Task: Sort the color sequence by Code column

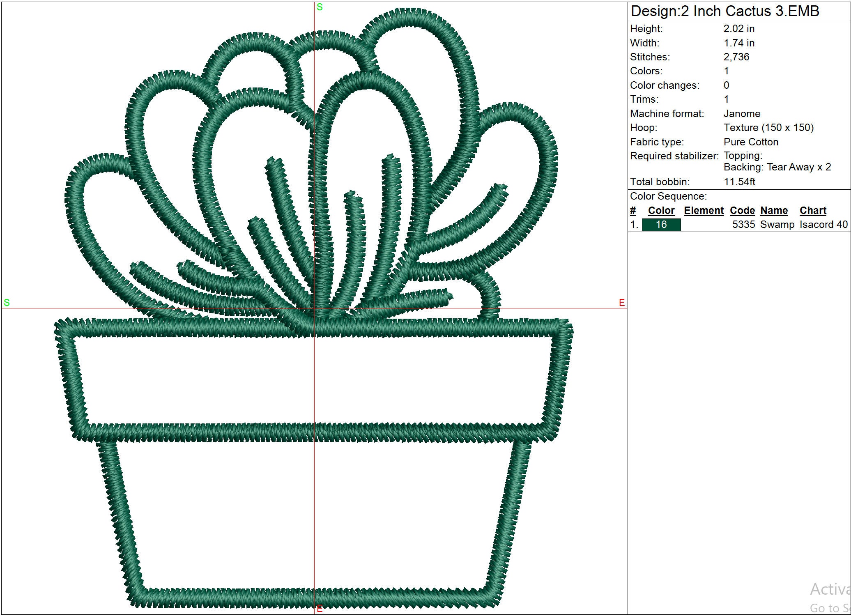Action: pos(742,210)
